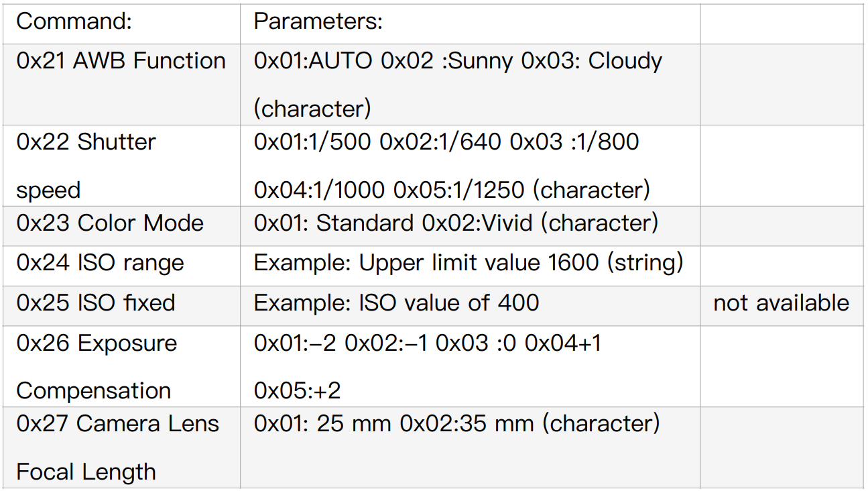Image resolution: width=868 pixels, height=491 pixels.
Task: Click the 'Parameters:' header cell
Action: click(318, 21)
